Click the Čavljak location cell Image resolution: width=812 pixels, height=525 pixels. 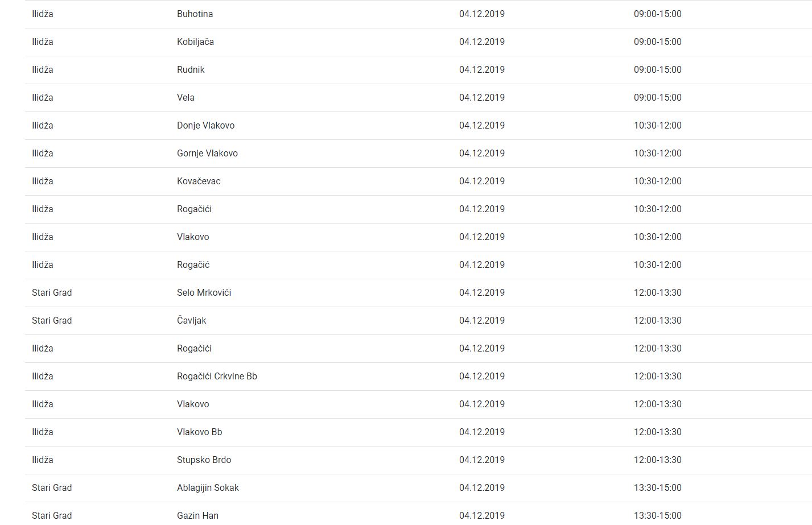(191, 320)
